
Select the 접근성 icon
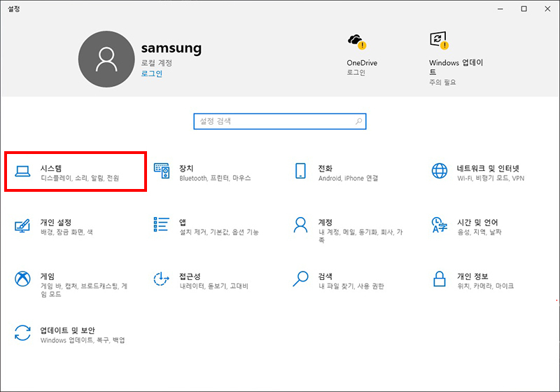pyautogui.click(x=161, y=279)
